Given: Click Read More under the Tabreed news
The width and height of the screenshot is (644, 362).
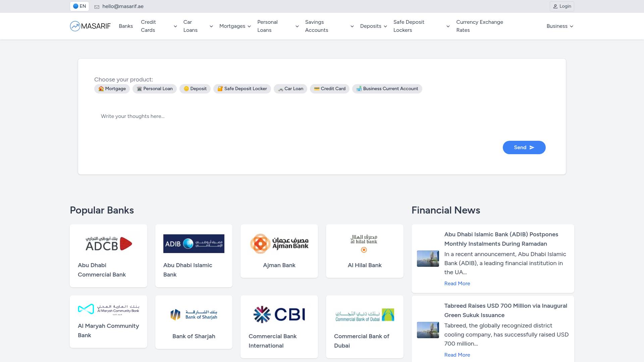Looking at the screenshot, I should [x=457, y=355].
